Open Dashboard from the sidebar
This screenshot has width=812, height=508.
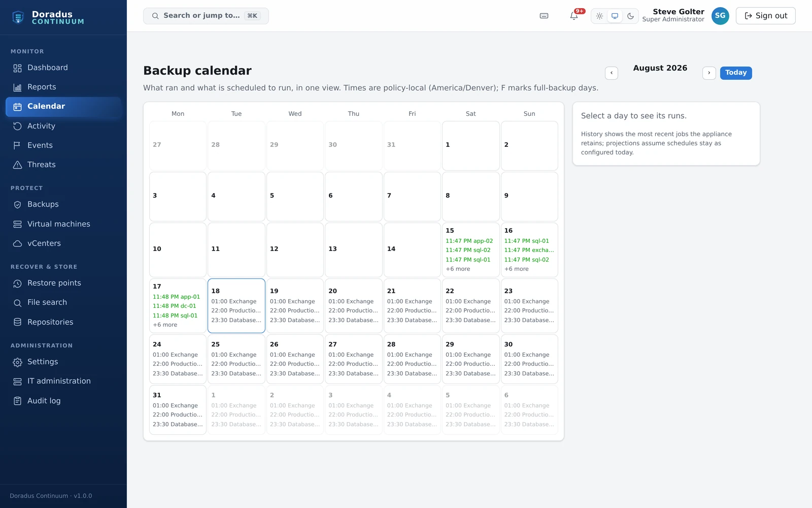tap(63, 68)
